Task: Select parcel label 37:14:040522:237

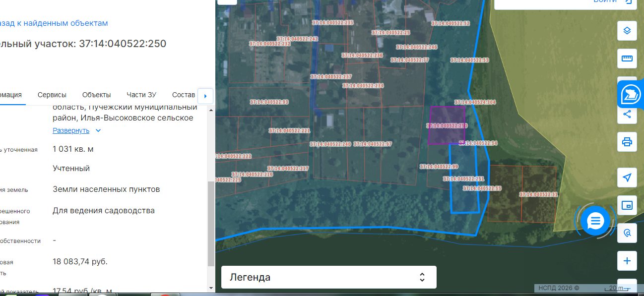Action: (x=331, y=77)
